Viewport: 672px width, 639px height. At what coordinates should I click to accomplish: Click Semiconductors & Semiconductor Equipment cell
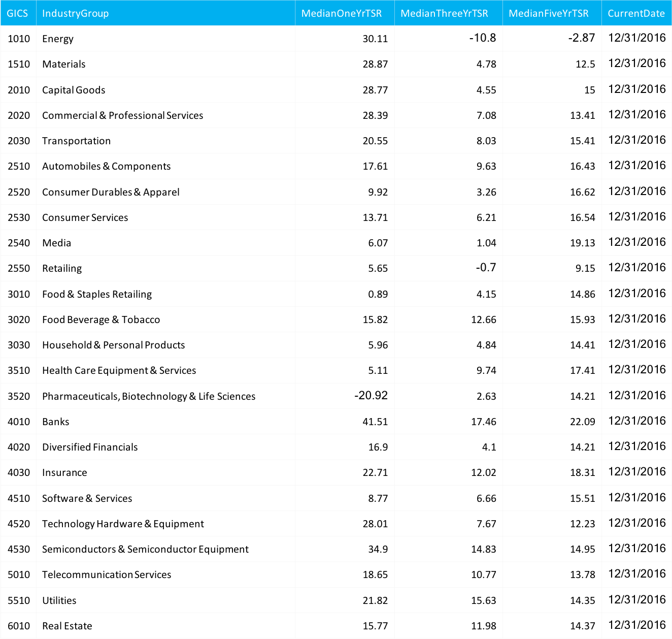[x=145, y=549]
